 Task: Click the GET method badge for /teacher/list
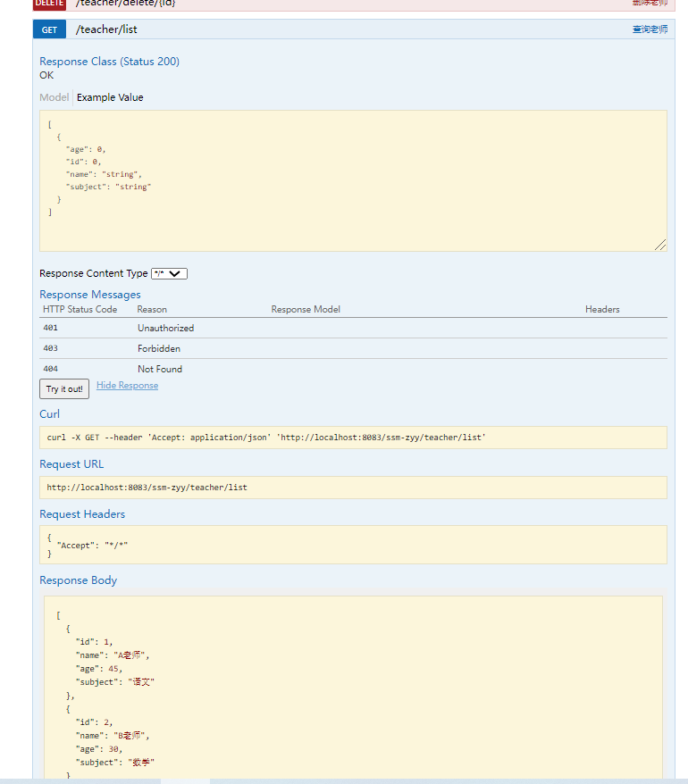[x=49, y=29]
